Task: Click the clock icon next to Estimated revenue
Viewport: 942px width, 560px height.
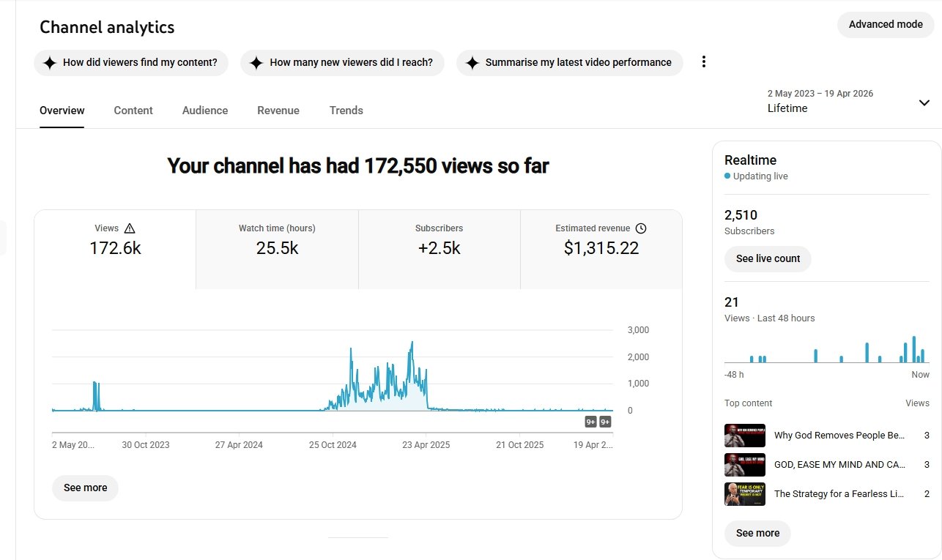Action: (641, 228)
